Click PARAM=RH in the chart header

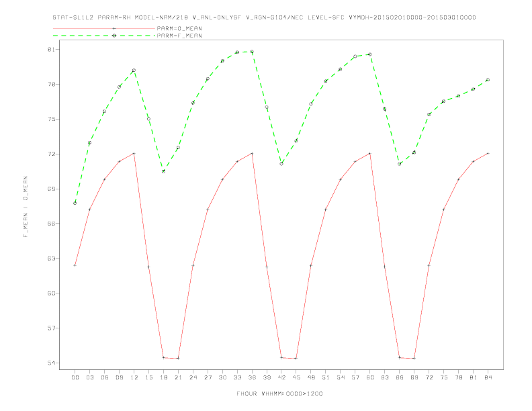click(114, 17)
